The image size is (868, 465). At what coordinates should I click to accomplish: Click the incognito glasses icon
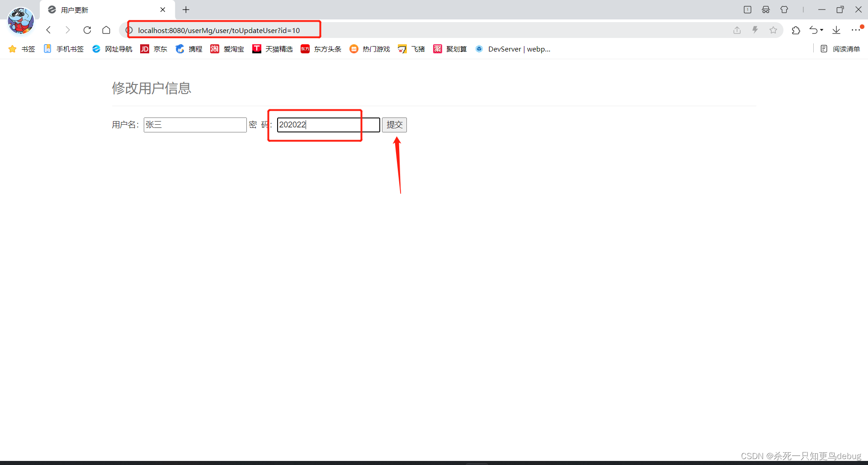pyautogui.click(x=766, y=9)
